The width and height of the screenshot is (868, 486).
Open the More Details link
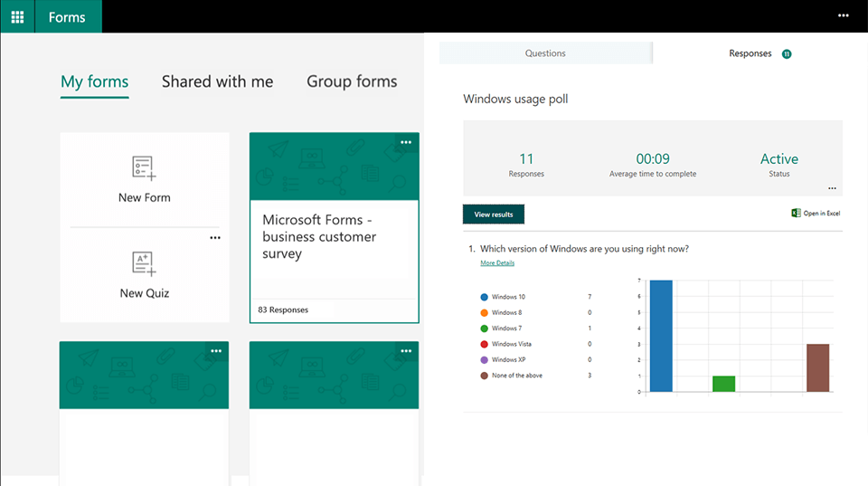tap(497, 263)
